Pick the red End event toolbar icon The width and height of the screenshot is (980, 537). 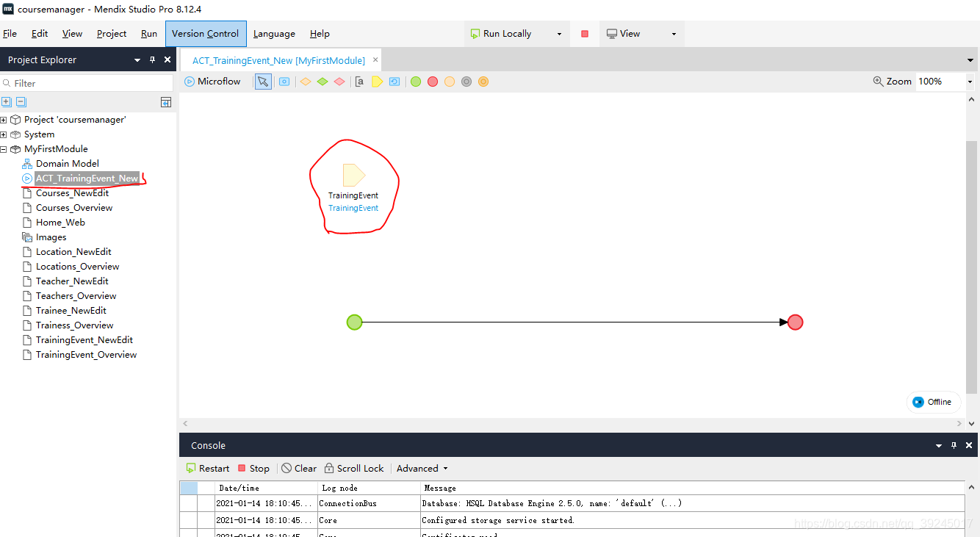point(433,82)
